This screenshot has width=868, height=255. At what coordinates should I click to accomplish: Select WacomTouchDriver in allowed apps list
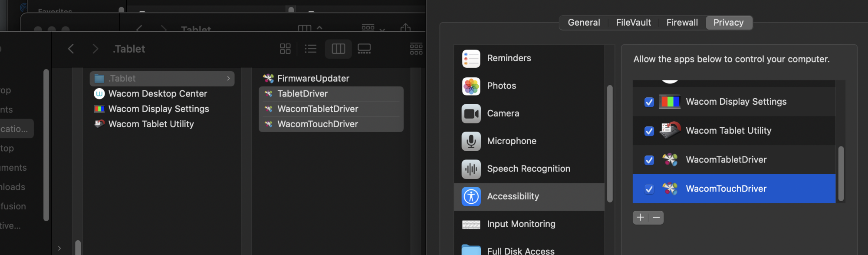(x=734, y=189)
